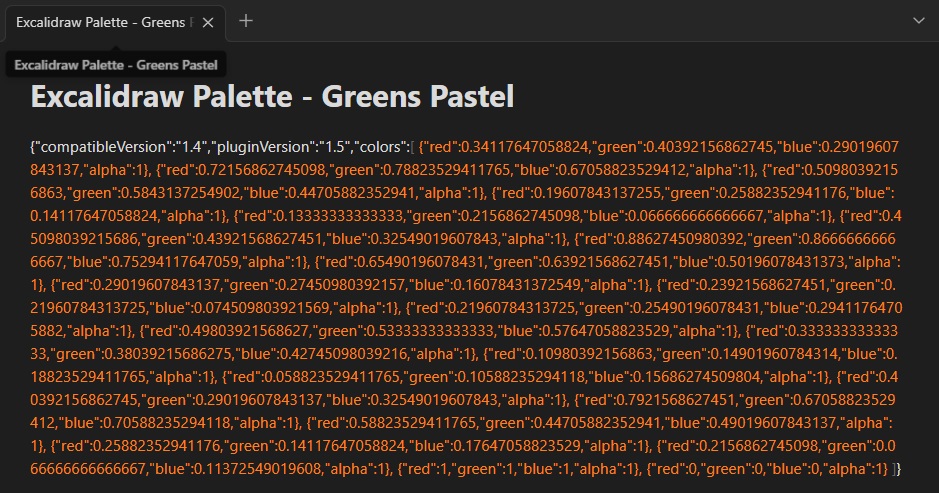Click the "blue":0.32549019607843 value after 0.43921568627451
The image size is (939, 493).
coord(414,240)
